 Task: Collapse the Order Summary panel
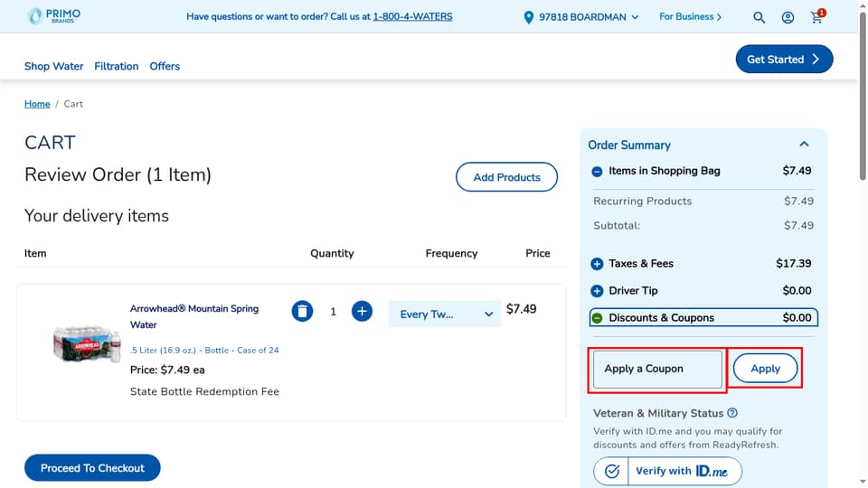(805, 145)
